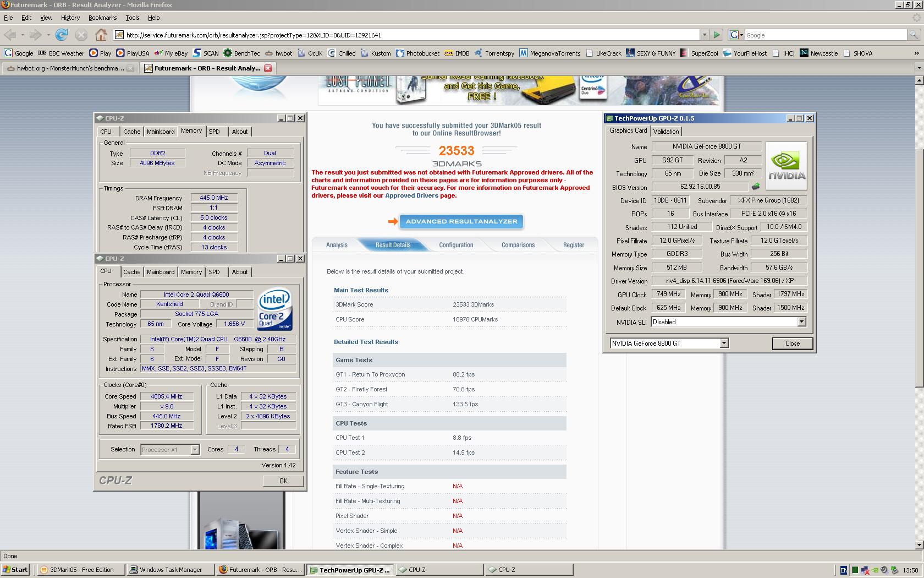
Task: Click the tower PC advertisement thumbnail
Action: point(242,520)
